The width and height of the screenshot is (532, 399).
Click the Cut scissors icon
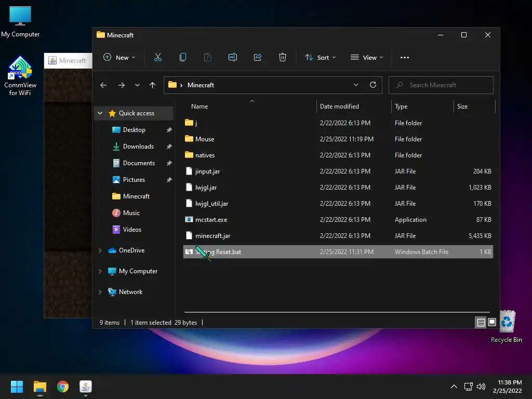[158, 57]
